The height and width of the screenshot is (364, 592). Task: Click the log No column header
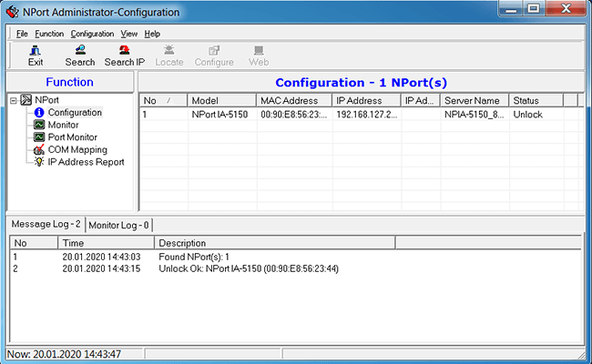coord(34,243)
